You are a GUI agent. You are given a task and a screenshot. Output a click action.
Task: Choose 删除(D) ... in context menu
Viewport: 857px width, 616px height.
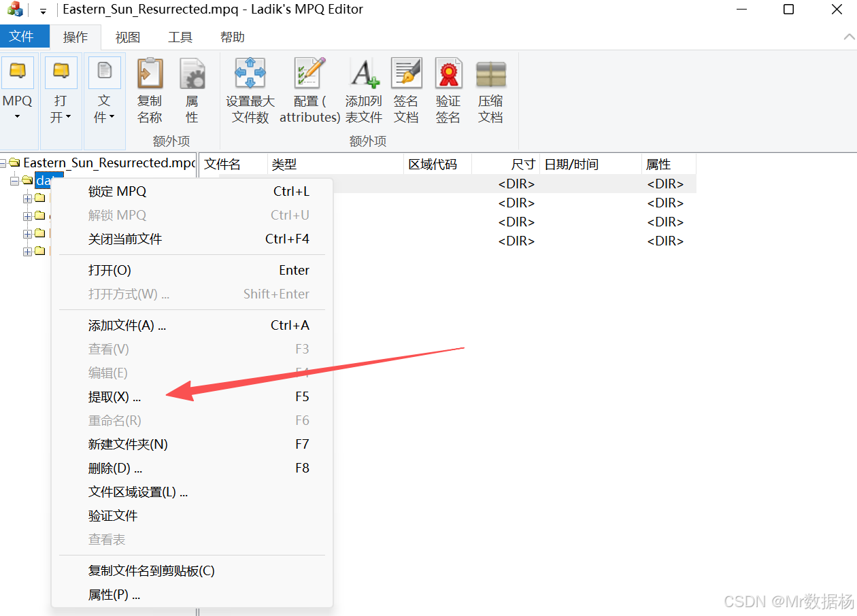[192, 468]
